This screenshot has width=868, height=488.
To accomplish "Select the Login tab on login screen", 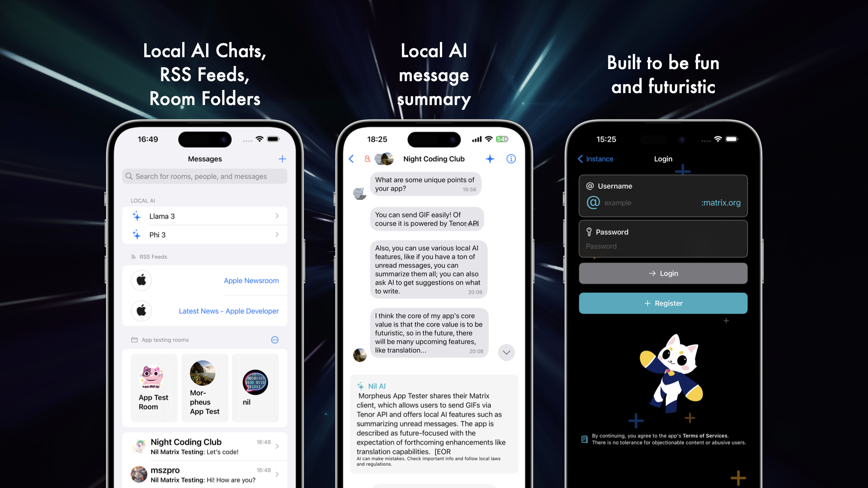I will [x=664, y=159].
